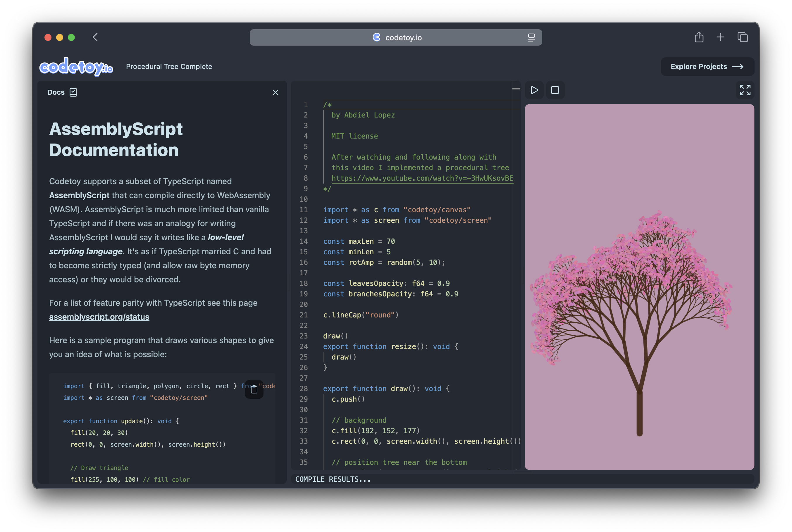Copy the sample code with the clipboard icon
792x532 pixels.
(x=254, y=389)
